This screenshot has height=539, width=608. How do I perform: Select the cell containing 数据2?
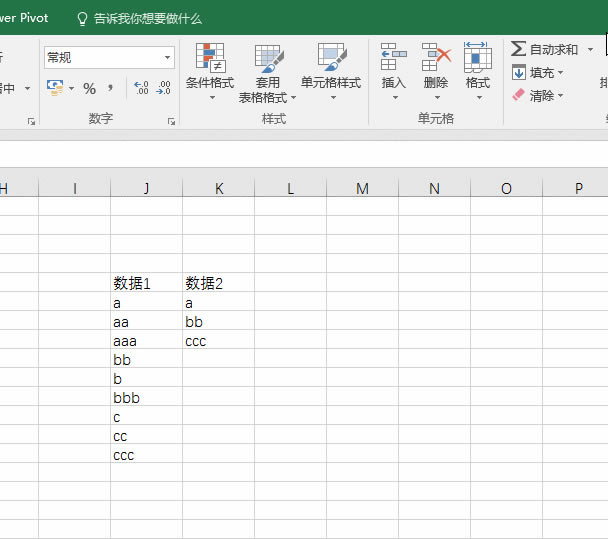219,282
